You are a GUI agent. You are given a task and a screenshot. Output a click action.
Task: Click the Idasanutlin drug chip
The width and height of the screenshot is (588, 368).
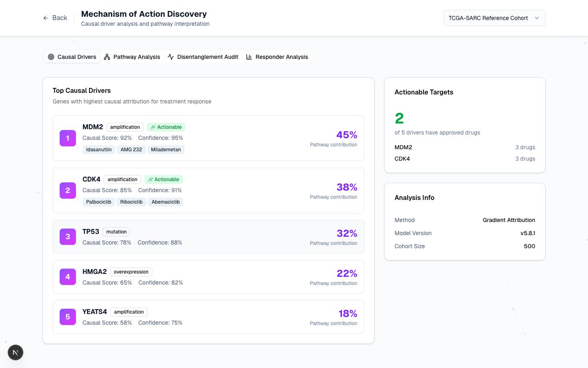pyautogui.click(x=99, y=150)
